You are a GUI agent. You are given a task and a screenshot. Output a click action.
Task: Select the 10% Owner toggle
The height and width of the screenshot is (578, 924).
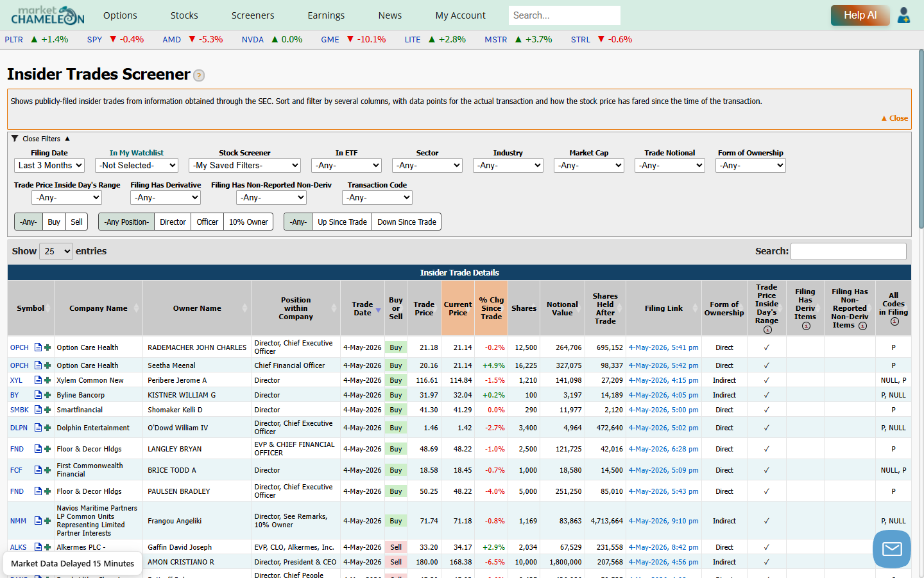click(x=248, y=222)
